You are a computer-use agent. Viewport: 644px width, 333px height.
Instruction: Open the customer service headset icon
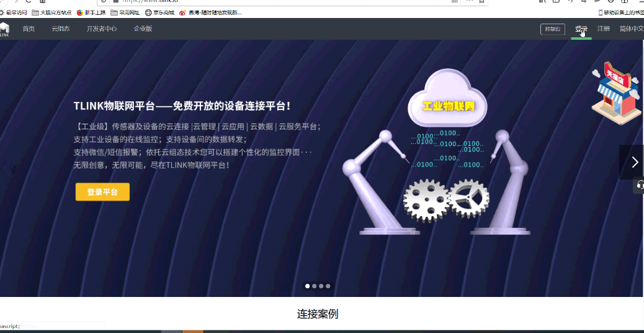639,185
